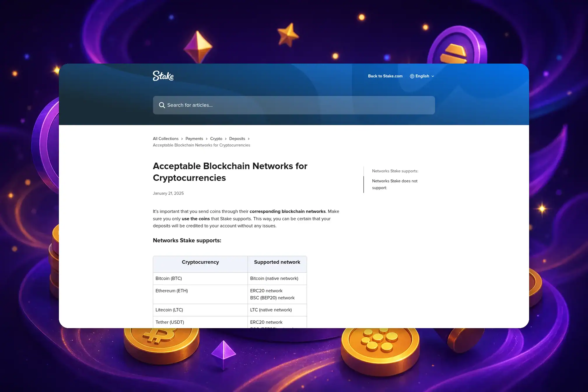588x392 pixels.
Task: Click the globe language icon
Action: pyautogui.click(x=412, y=76)
